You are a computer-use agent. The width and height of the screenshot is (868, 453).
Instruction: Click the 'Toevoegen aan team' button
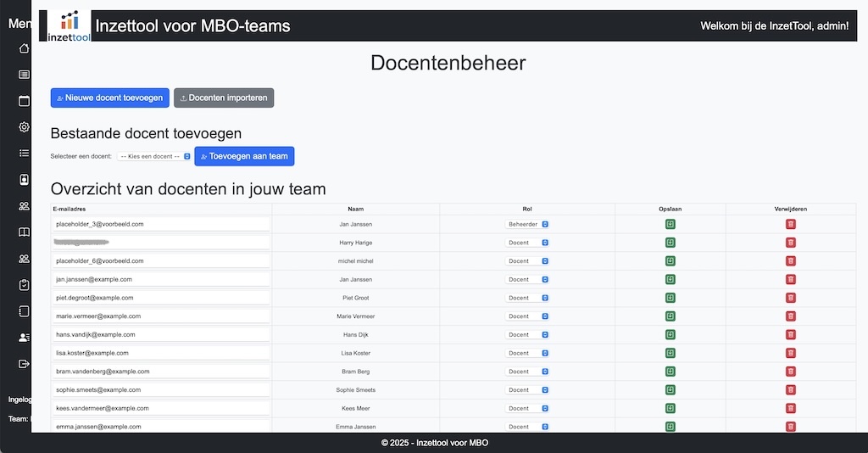[244, 156]
